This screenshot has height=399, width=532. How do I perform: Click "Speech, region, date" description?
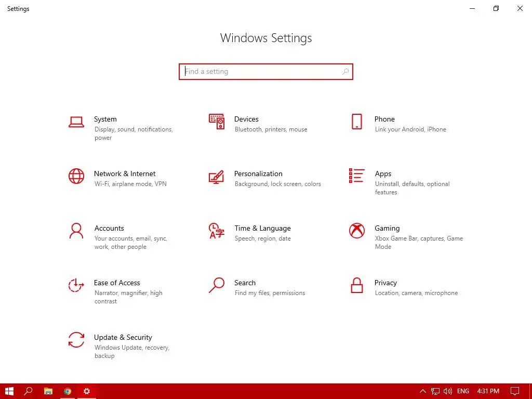coord(262,238)
